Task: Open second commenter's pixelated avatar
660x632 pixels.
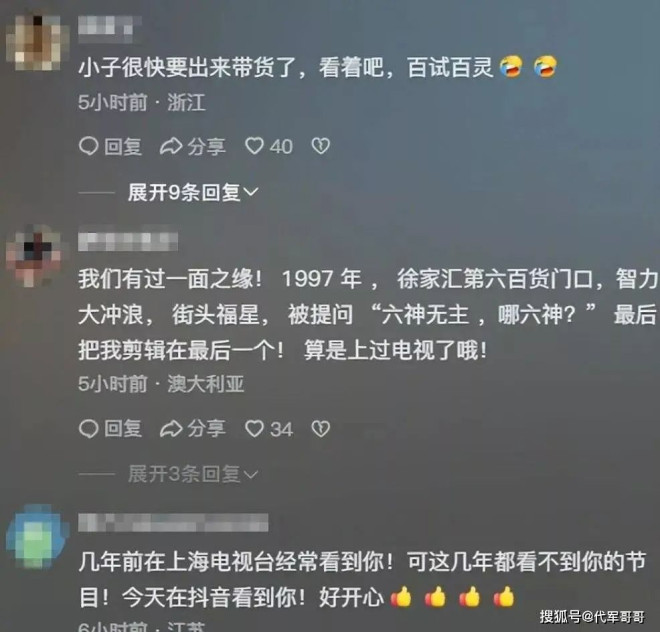Action: (35, 257)
